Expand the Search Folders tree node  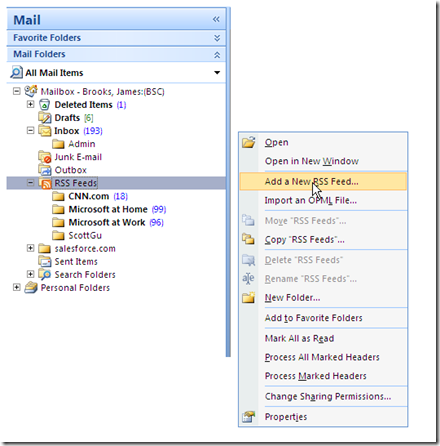[x=30, y=274]
